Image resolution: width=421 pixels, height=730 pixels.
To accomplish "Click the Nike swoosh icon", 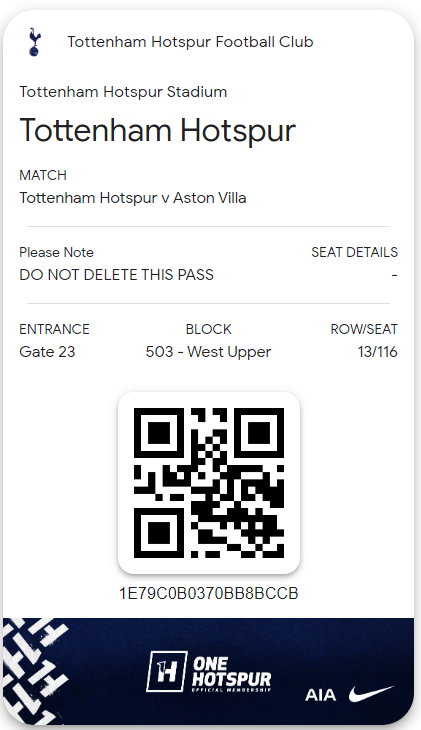I will [371, 694].
